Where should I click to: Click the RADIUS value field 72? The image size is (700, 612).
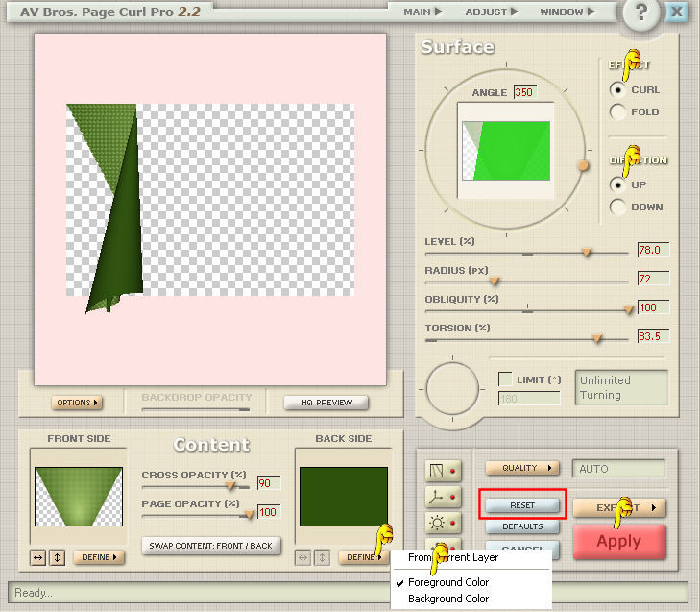pos(653,279)
